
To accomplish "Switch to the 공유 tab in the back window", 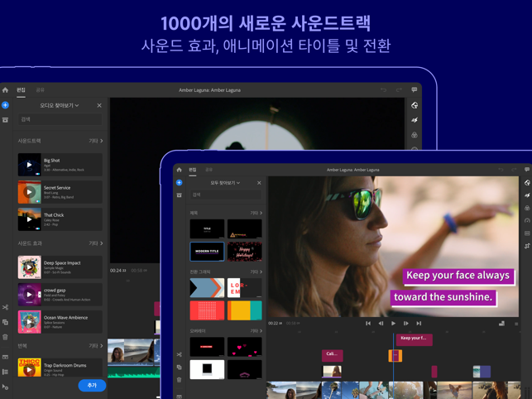I will click(40, 90).
